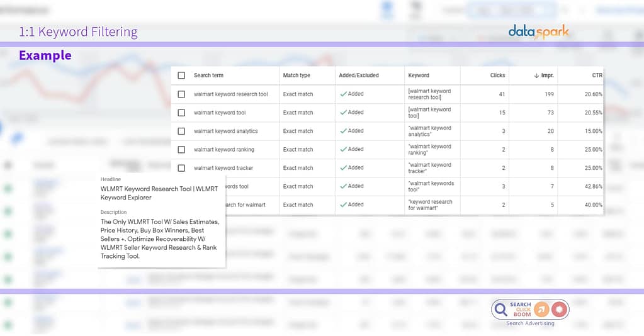The height and width of the screenshot is (336, 644).
Task: Open the walmart keyword tool search term
Action: (220, 113)
